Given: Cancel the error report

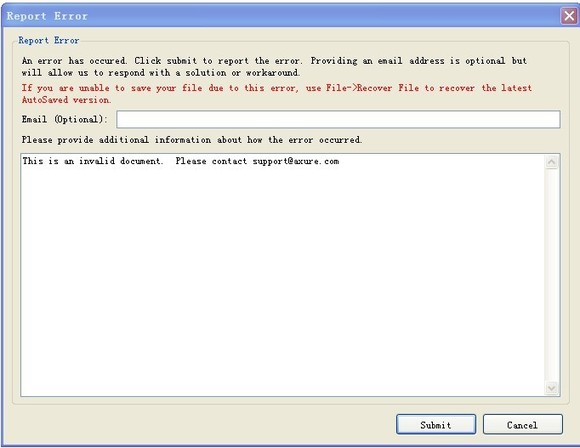Looking at the screenshot, I should tap(522, 424).
